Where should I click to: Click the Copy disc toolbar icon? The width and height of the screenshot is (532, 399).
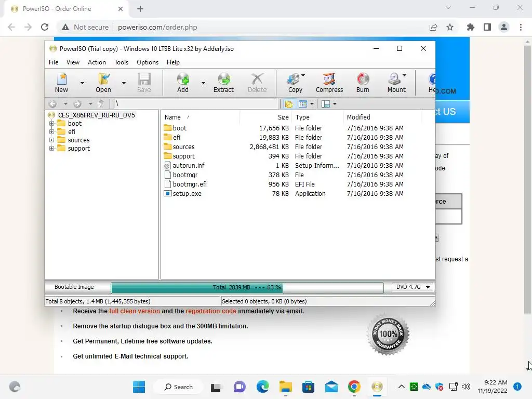click(295, 83)
